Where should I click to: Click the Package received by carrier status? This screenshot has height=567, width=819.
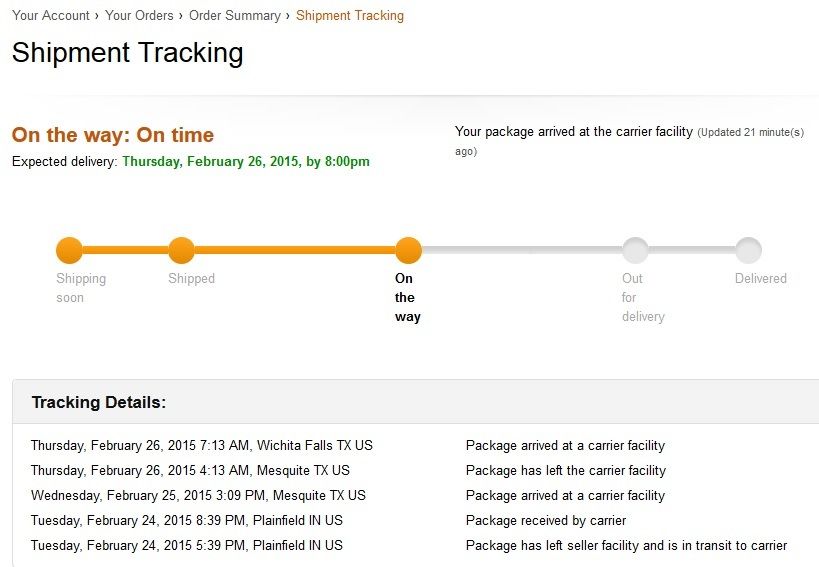click(x=546, y=521)
